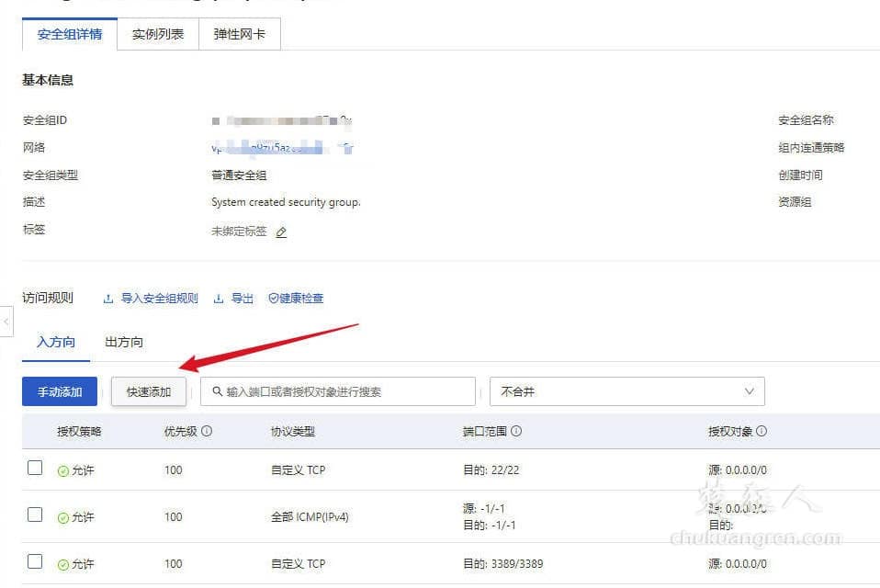Switch to the 实例列表 tab
The height and width of the screenshot is (588, 880).
pos(157,32)
